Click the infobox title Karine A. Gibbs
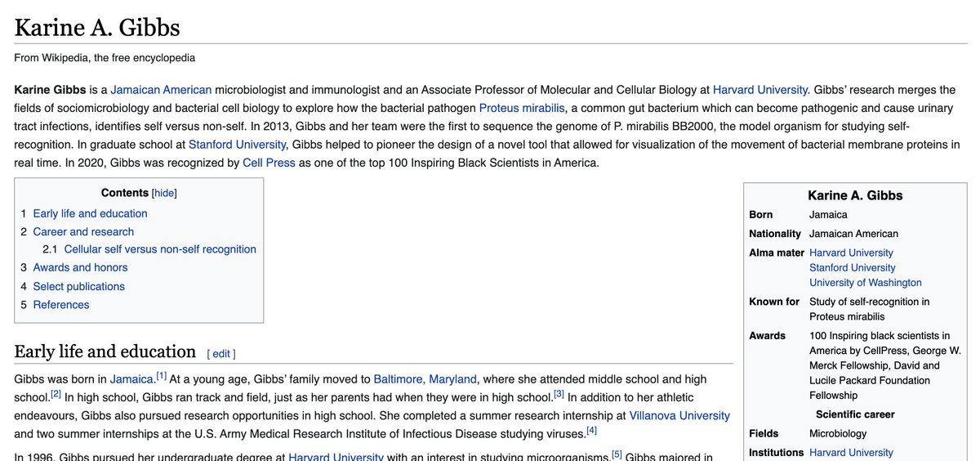This screenshot has width=980, height=461. point(855,195)
